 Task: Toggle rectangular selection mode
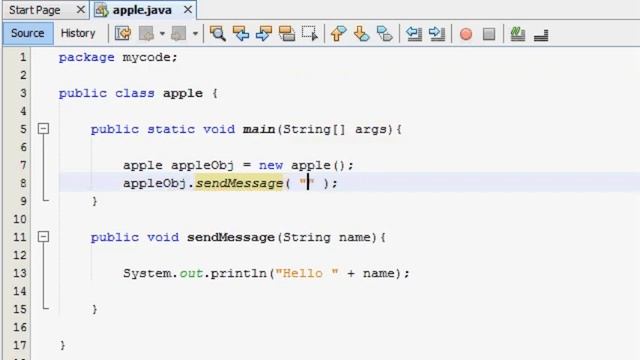pos(310,33)
